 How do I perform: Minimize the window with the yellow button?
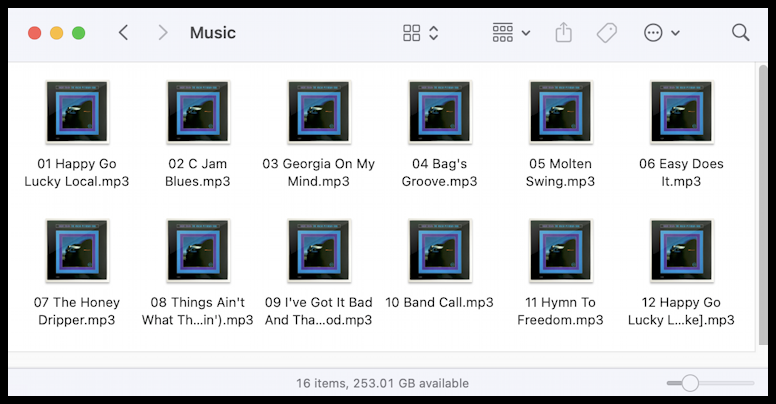pyautogui.click(x=56, y=33)
